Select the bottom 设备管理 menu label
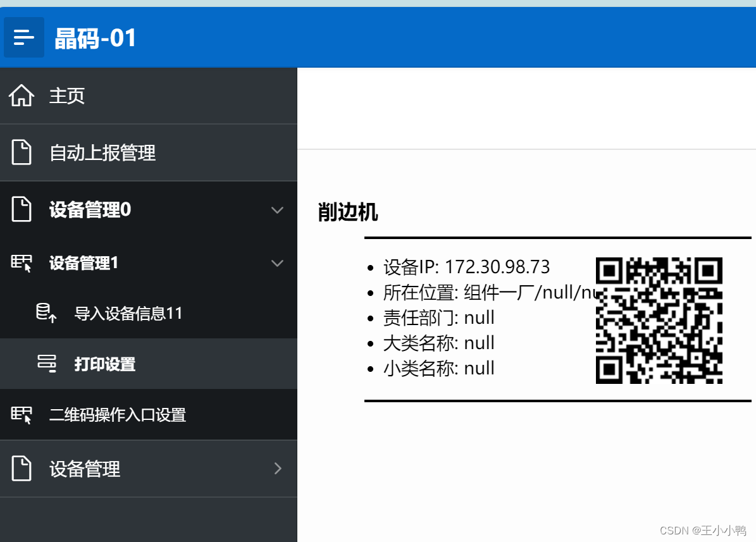 pos(85,469)
